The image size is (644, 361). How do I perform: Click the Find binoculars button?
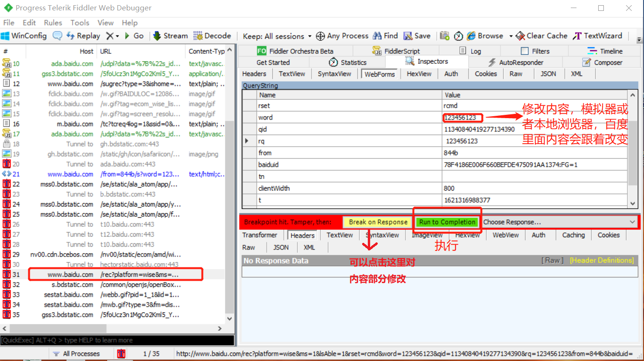click(x=385, y=36)
